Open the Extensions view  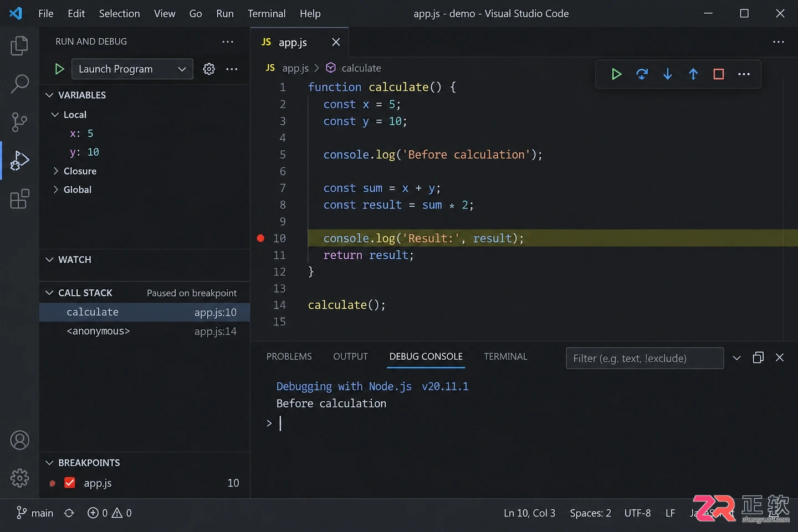pyautogui.click(x=19, y=199)
